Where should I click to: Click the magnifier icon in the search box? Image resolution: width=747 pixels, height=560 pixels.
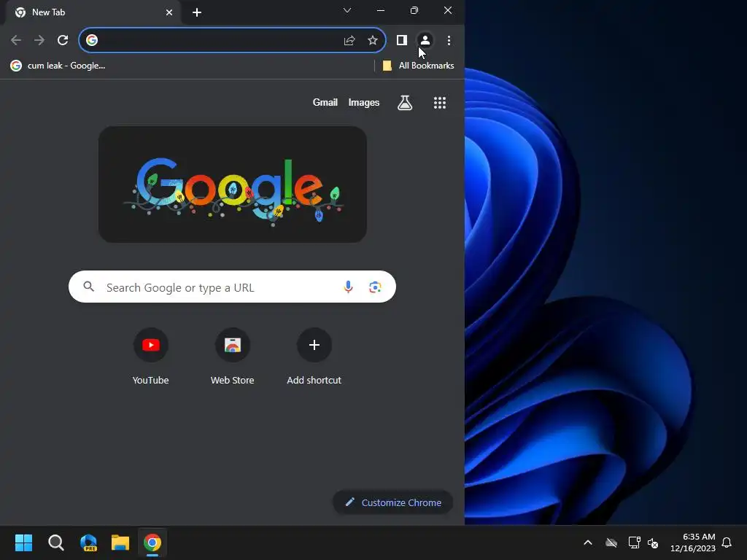pyautogui.click(x=88, y=286)
